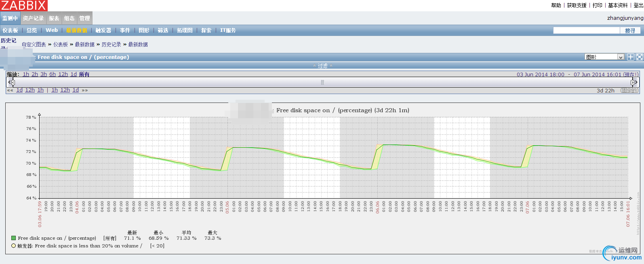Go to 筛选 submenu
The width and height of the screenshot is (644, 264).
point(163,30)
